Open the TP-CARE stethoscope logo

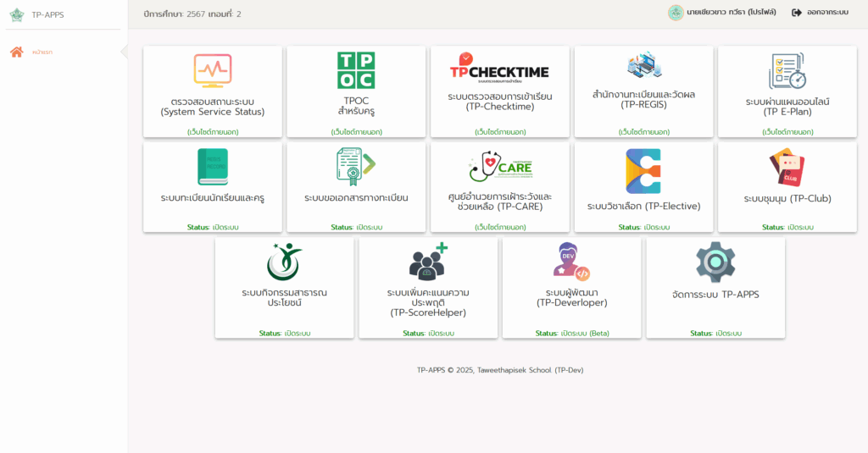click(x=500, y=167)
